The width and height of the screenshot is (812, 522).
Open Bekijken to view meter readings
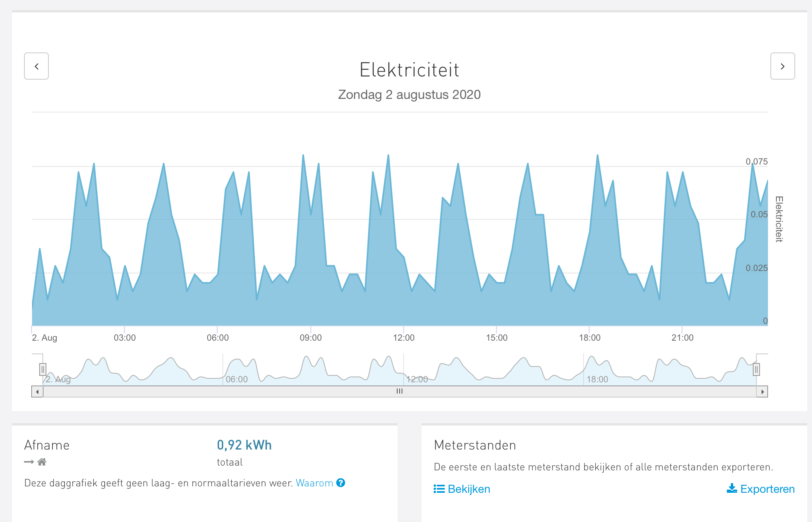click(469, 489)
